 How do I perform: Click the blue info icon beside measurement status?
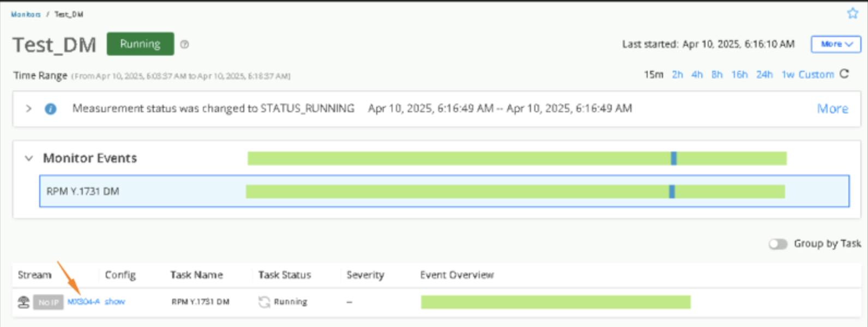51,109
